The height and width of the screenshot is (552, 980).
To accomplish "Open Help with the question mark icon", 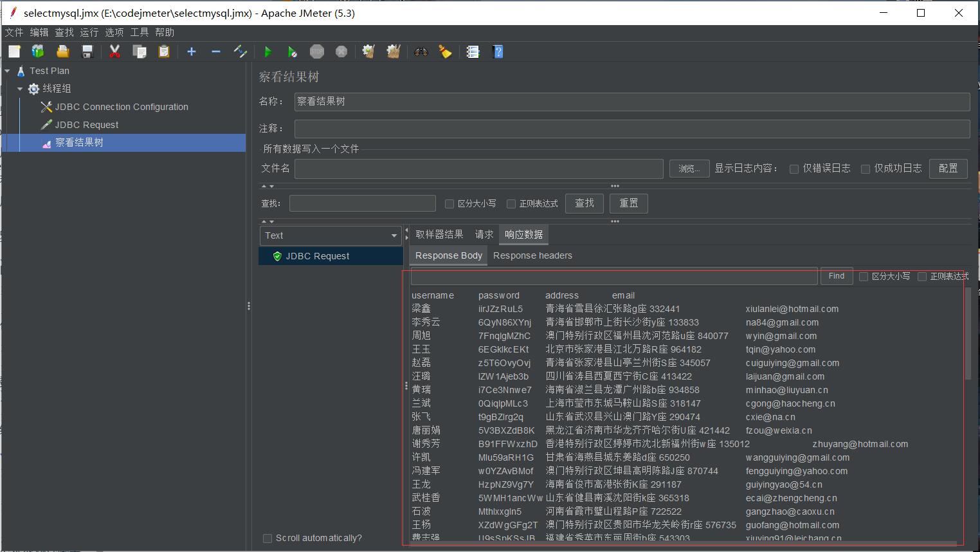I will point(498,51).
